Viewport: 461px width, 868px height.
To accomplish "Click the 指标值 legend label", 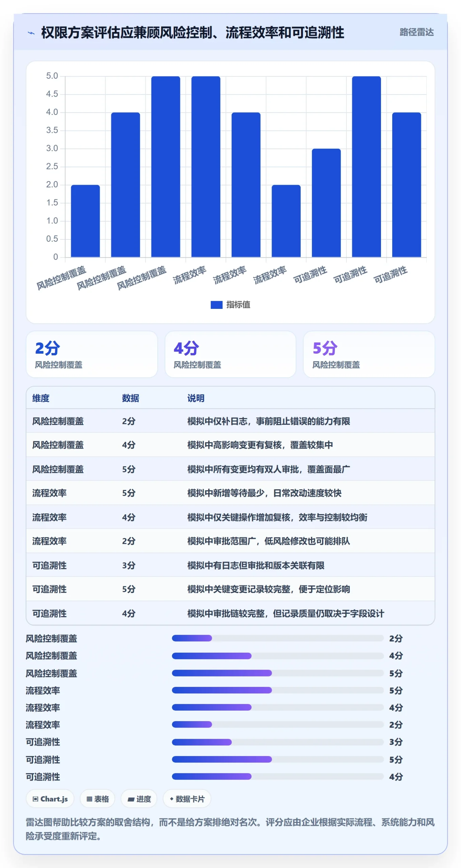I will (238, 304).
